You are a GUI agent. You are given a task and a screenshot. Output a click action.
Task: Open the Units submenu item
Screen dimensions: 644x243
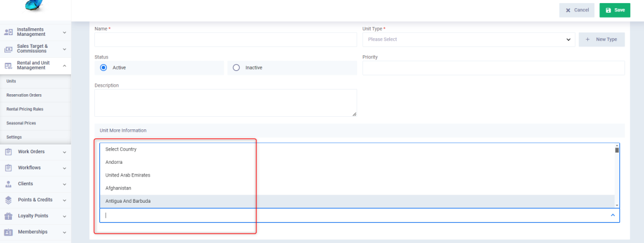pos(35,81)
